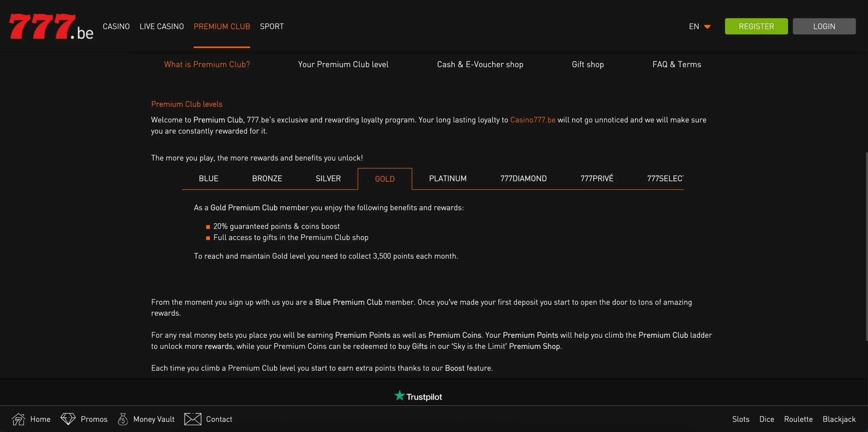Expand the EN language dropdown arrow
Viewport: 868px width, 432px height.
coord(707,27)
